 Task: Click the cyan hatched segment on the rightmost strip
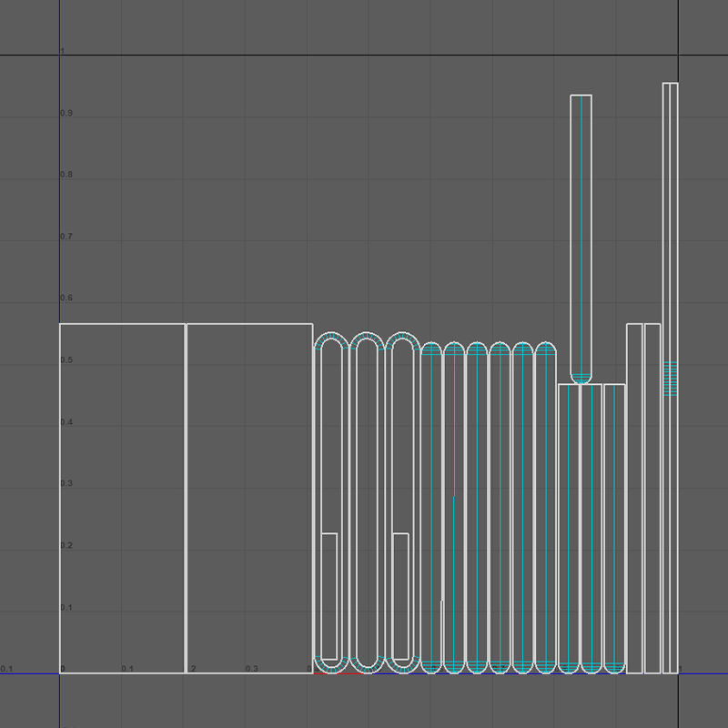[x=670, y=379]
